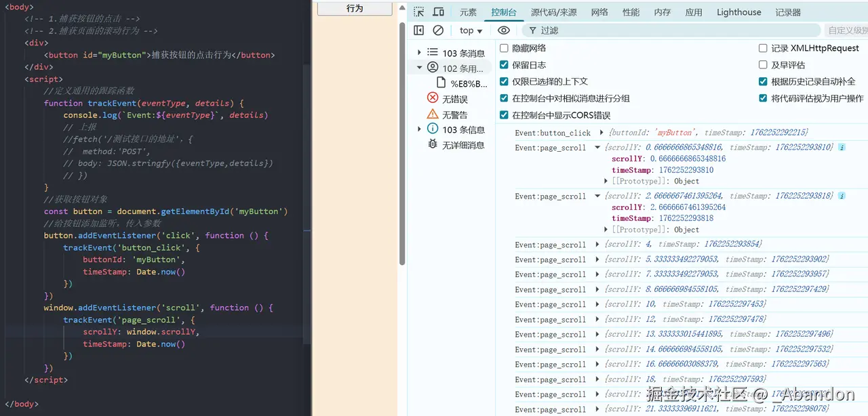Open the 性能 tab
The width and height of the screenshot is (868, 416).
coord(631,12)
